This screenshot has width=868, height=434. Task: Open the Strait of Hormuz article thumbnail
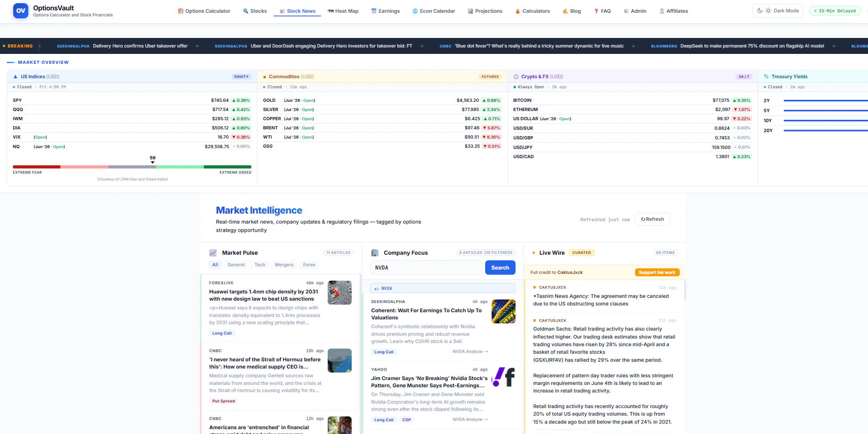[x=340, y=361]
